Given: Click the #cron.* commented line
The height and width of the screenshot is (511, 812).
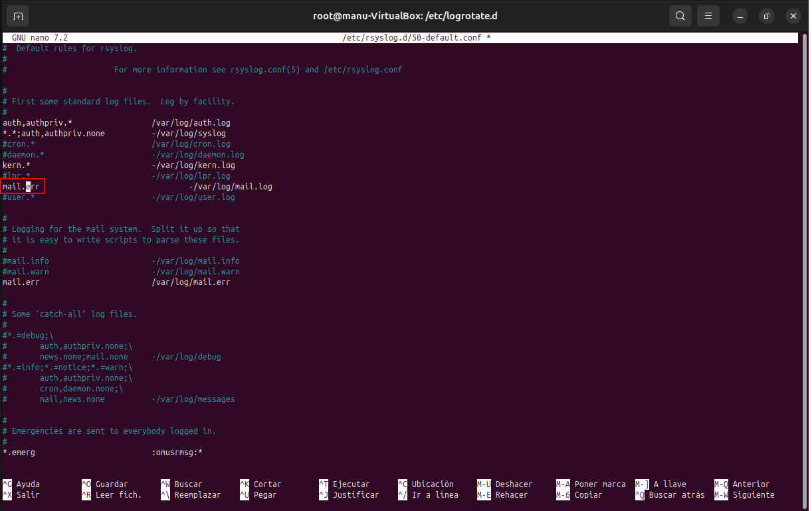Looking at the screenshot, I should coord(19,144).
